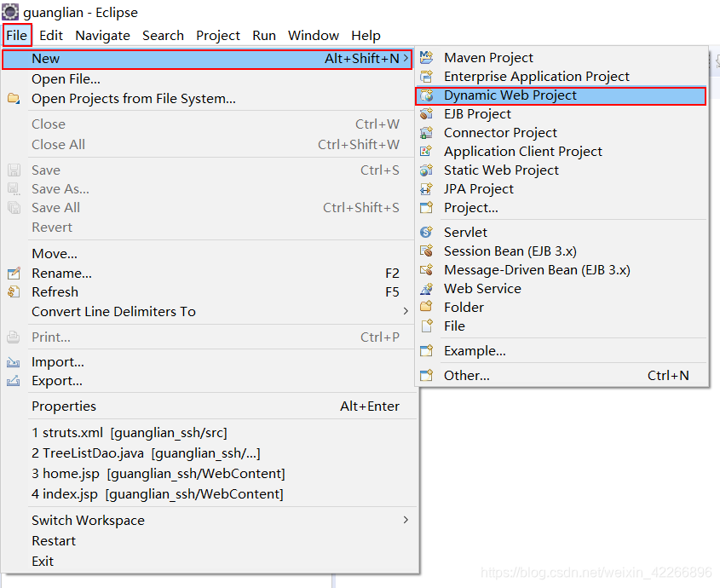This screenshot has height=588, width=720.
Task: Open the Window menu
Action: coord(314,36)
